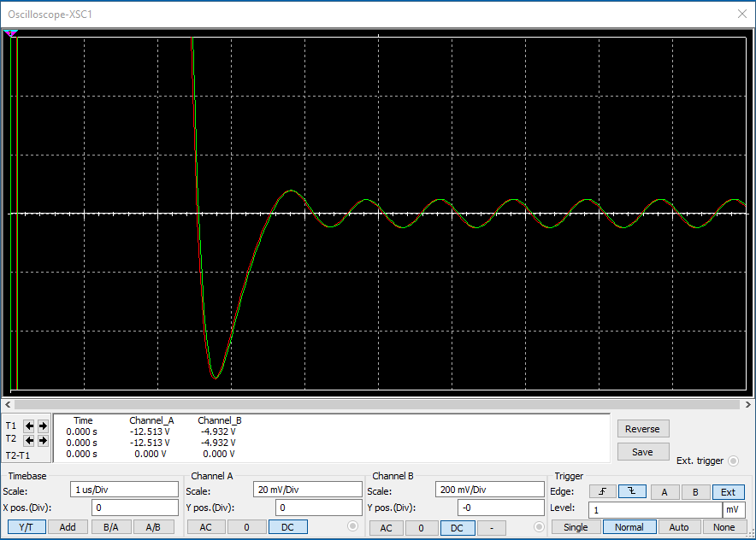
Task: Save the oscilloscope trace data
Action: pyautogui.click(x=642, y=451)
